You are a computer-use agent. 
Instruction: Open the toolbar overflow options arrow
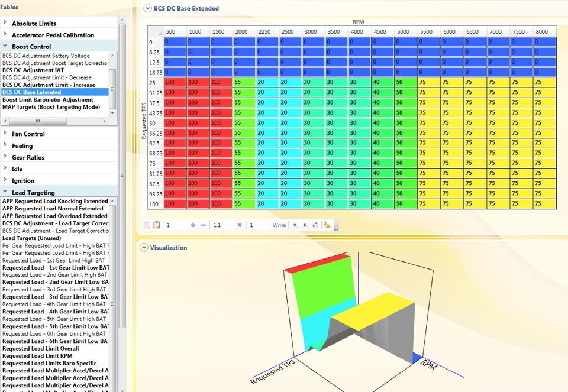(336, 227)
